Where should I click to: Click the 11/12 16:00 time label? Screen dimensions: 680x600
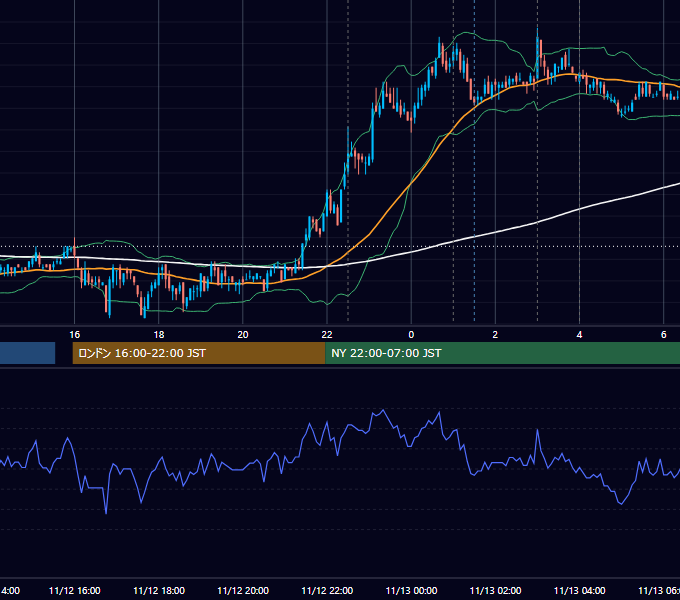(75, 590)
